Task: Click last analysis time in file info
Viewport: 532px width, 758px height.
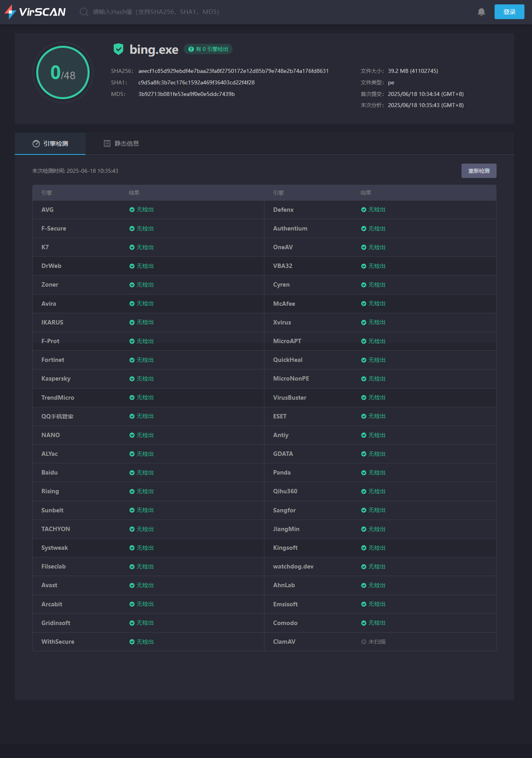Action: pos(426,105)
